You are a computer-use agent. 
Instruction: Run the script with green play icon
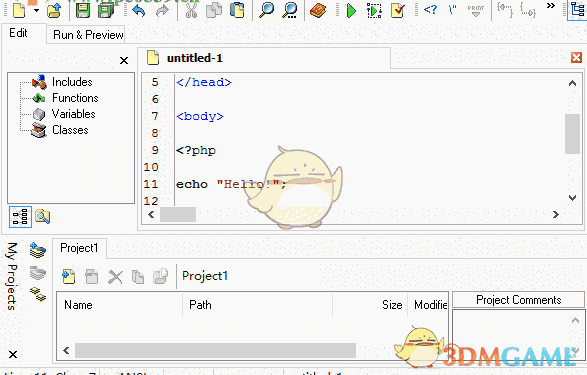[x=351, y=10]
